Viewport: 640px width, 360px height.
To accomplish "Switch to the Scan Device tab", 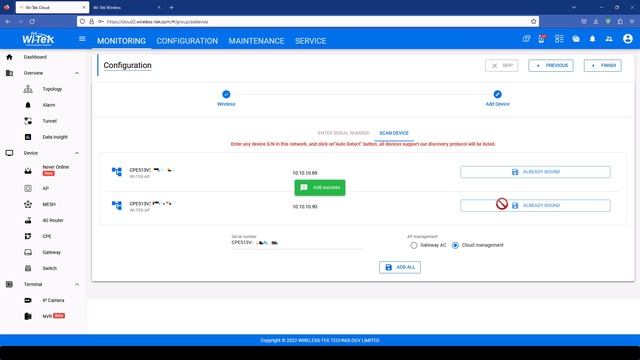I will point(394,133).
